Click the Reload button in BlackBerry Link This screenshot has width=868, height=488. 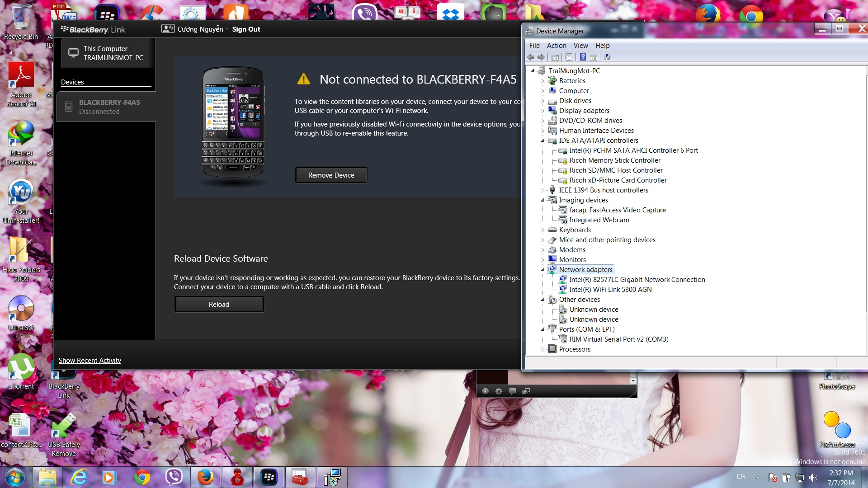(x=219, y=305)
